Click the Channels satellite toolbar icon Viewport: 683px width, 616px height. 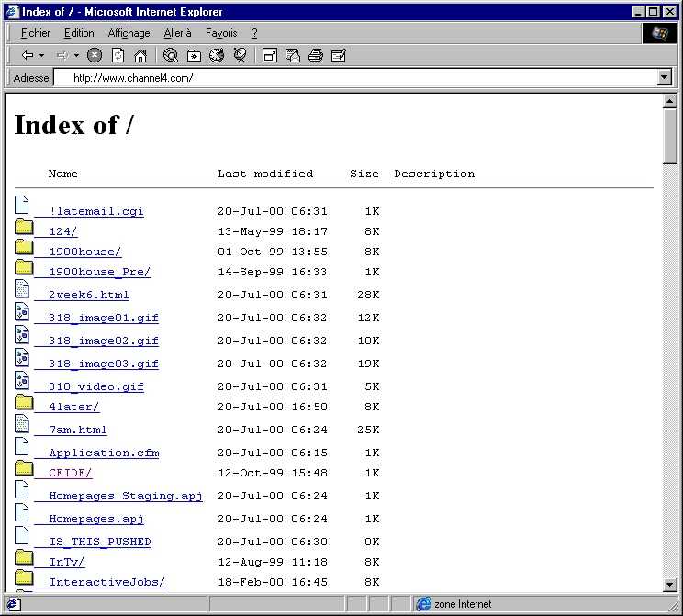(240, 55)
